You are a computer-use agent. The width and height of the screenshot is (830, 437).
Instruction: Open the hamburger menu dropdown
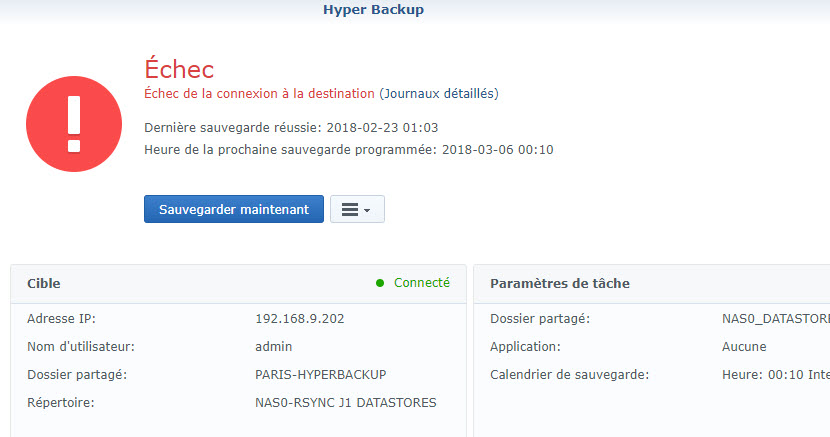pyautogui.click(x=357, y=209)
